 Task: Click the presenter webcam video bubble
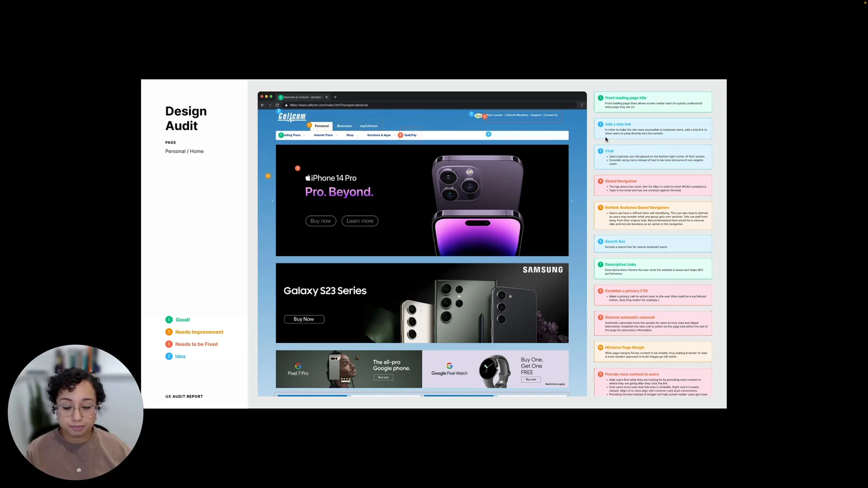[x=75, y=412]
